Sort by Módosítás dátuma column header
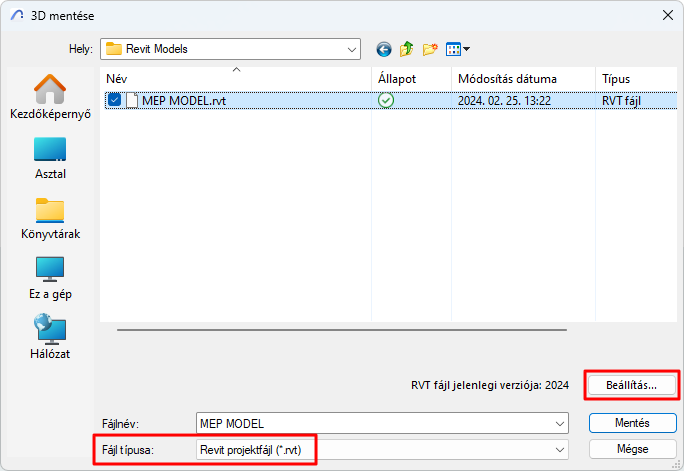The width and height of the screenshot is (684, 471). (x=507, y=79)
